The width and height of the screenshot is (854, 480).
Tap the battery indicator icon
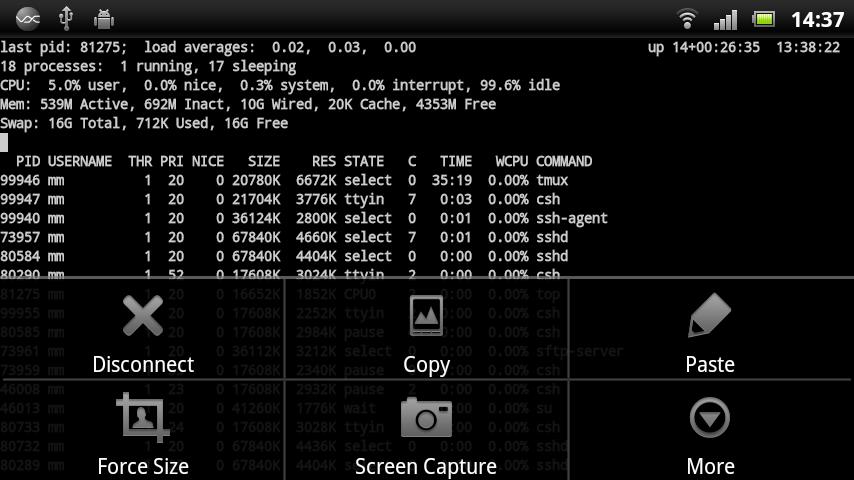[763, 20]
